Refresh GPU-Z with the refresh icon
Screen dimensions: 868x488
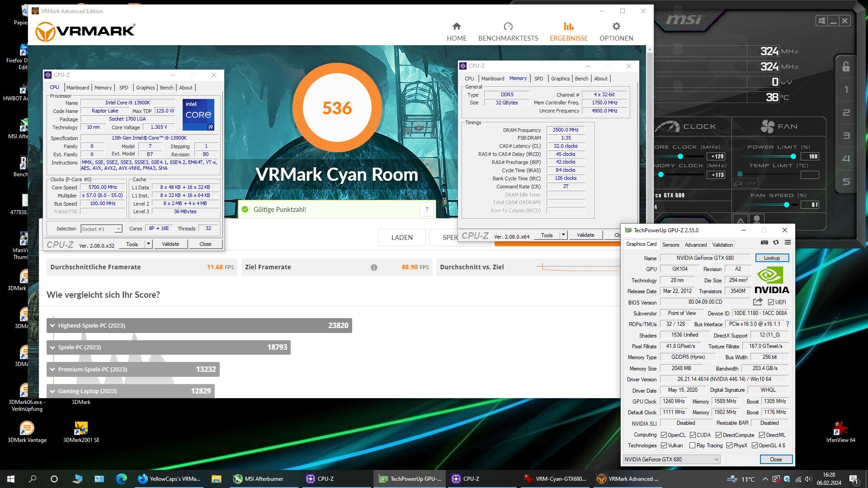pos(776,243)
